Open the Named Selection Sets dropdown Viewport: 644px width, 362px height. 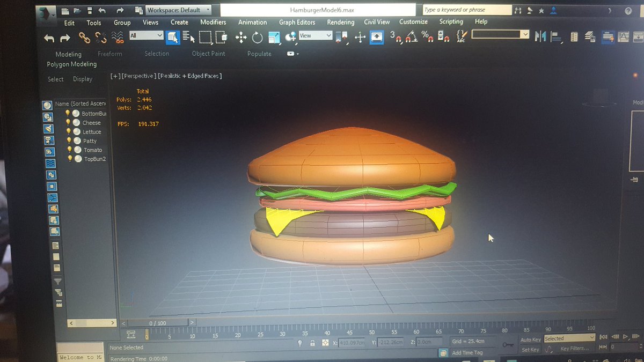500,34
